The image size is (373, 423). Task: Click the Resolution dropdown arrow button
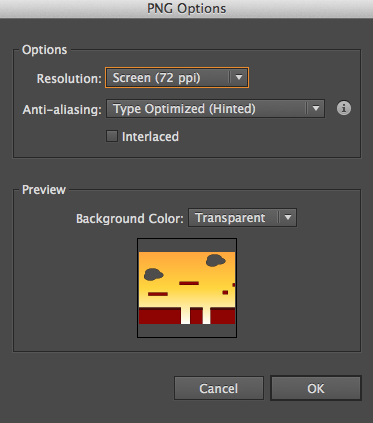coord(239,78)
